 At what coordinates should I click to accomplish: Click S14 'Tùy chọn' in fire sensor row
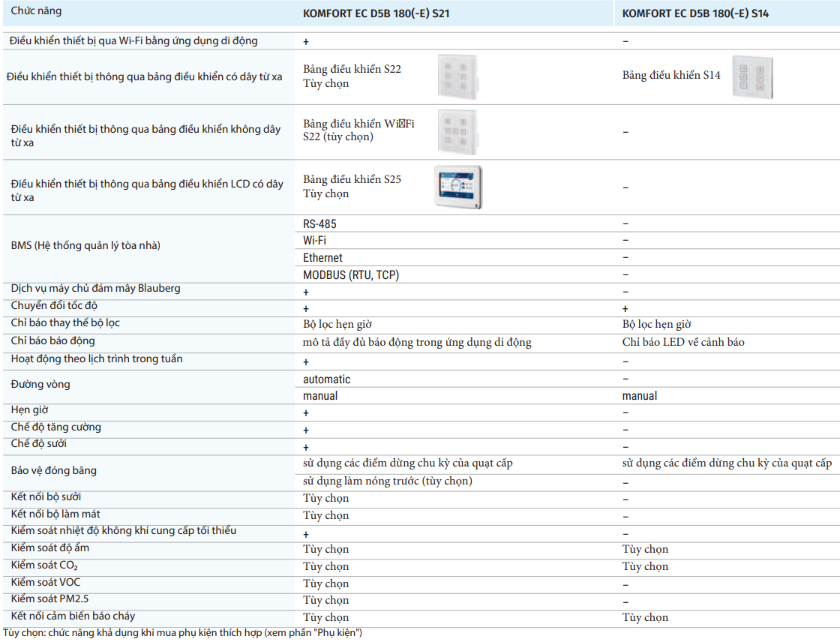pyautogui.click(x=645, y=617)
